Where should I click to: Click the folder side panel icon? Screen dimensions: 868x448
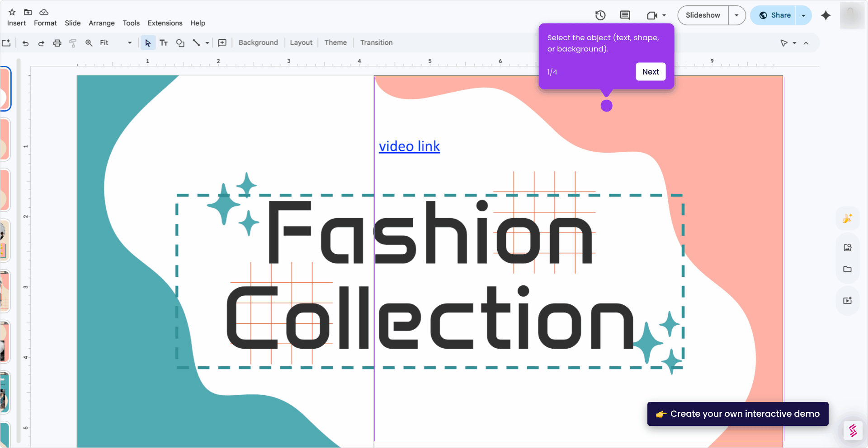[x=848, y=269]
